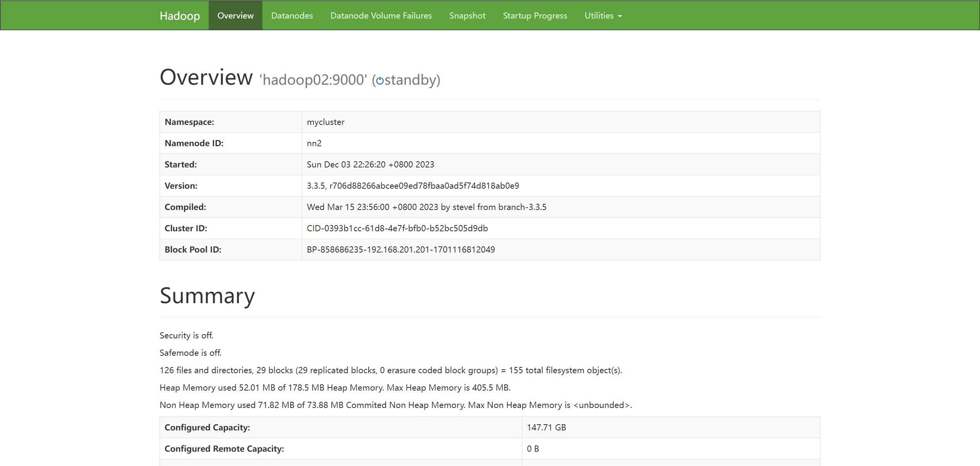Expand the Utilities dropdown menu
This screenshot has height=466, width=980.
point(603,15)
